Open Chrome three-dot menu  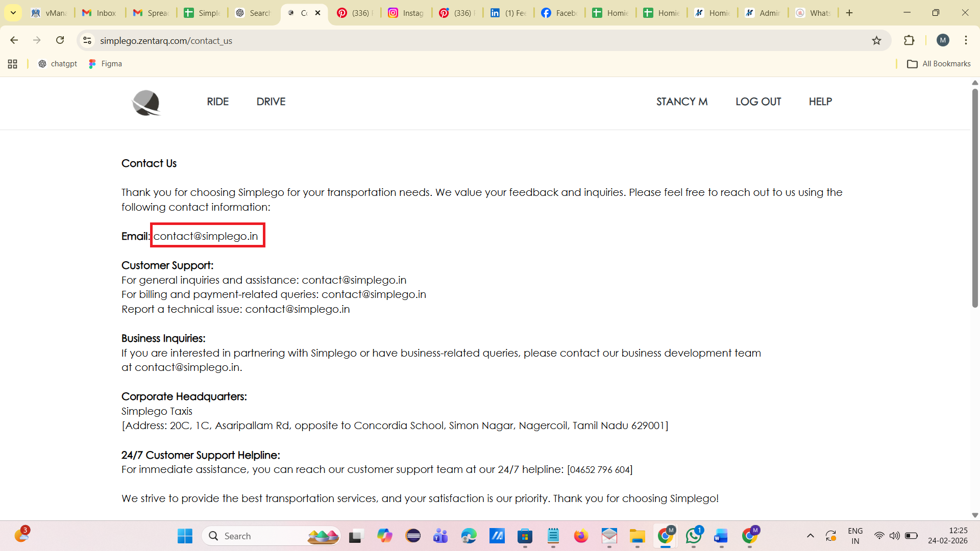[966, 40]
